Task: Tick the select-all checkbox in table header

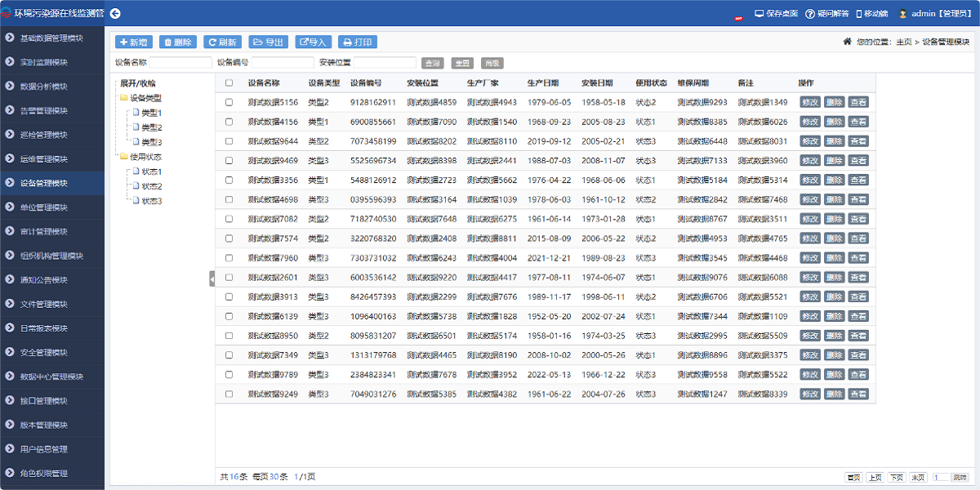Action: [x=229, y=83]
